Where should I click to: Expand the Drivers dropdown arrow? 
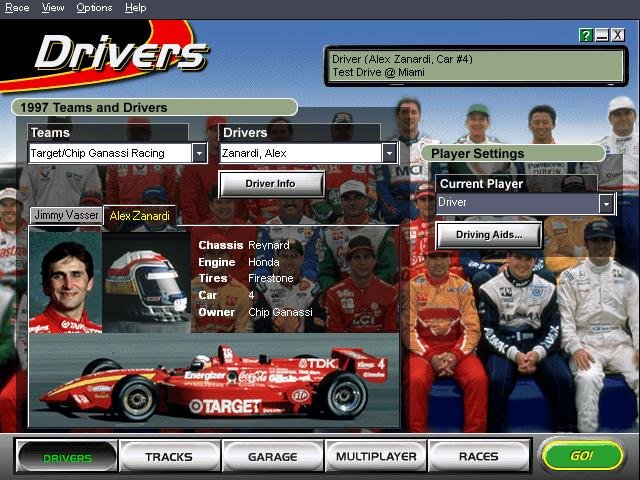389,153
